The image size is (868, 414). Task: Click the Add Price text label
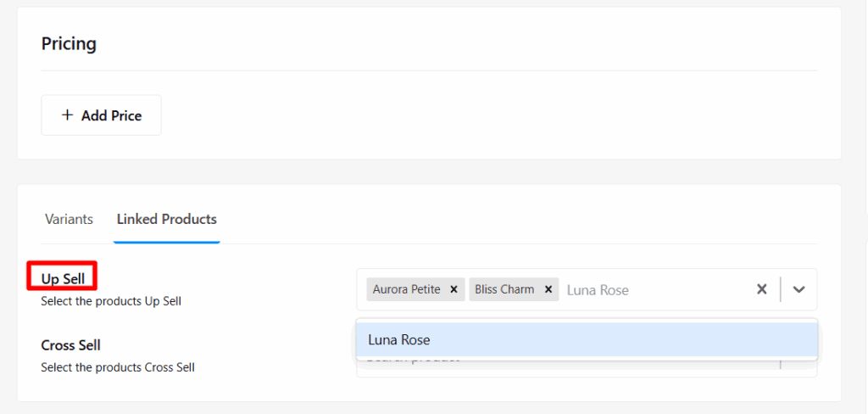coord(111,115)
